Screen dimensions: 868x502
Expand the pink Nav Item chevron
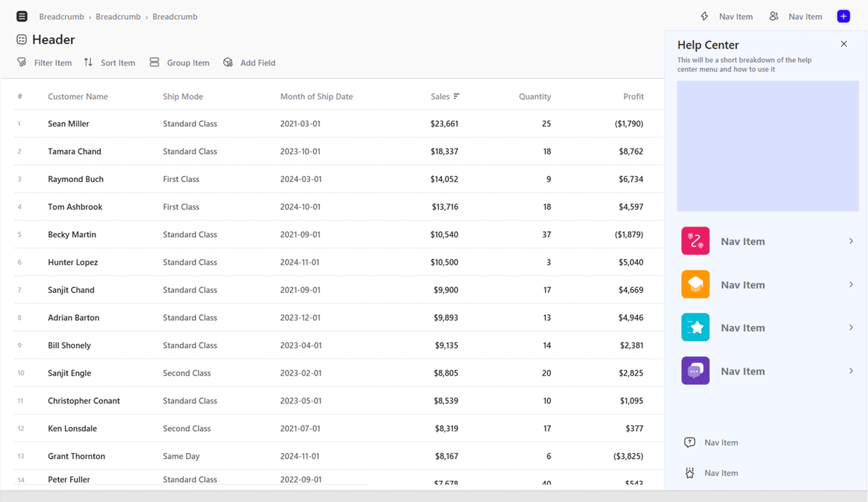click(x=851, y=241)
